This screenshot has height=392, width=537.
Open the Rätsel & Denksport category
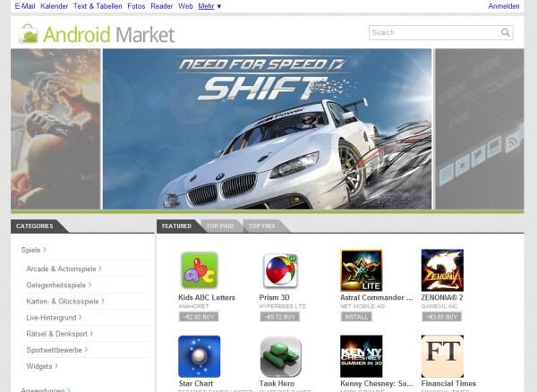coord(60,334)
